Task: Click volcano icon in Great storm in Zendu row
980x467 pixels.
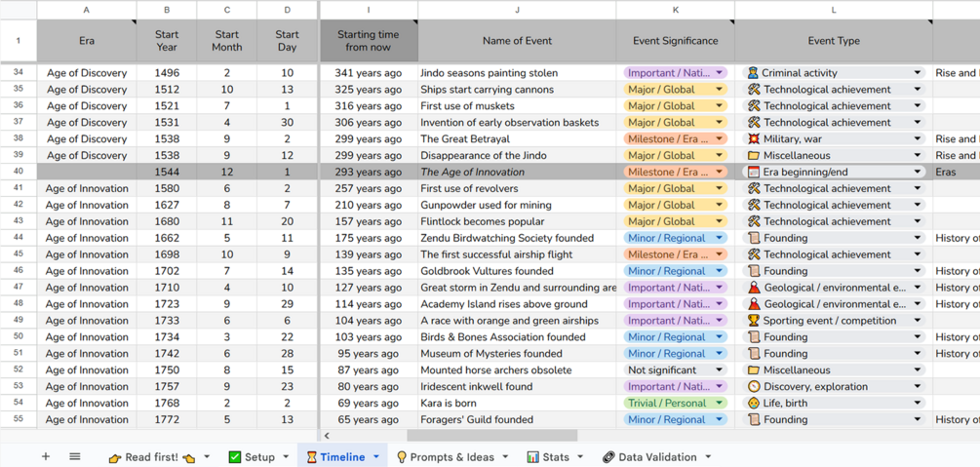Action: coord(753,288)
